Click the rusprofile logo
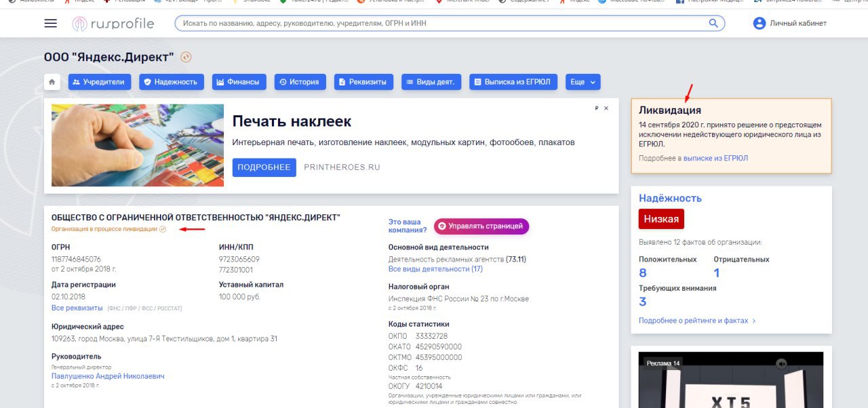Screen dimensions: 868x408 coord(113,24)
